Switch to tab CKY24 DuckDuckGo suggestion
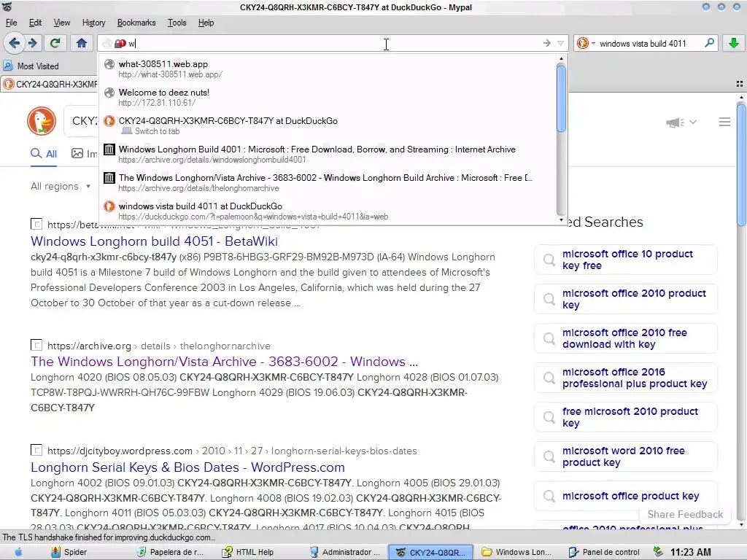Screen dimensions: 747x560 (x=328, y=125)
